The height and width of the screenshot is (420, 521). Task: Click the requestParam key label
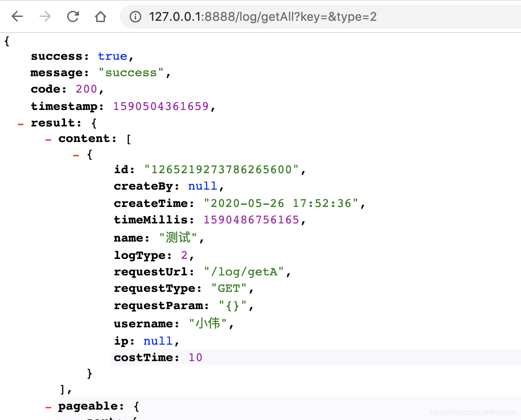click(x=162, y=306)
